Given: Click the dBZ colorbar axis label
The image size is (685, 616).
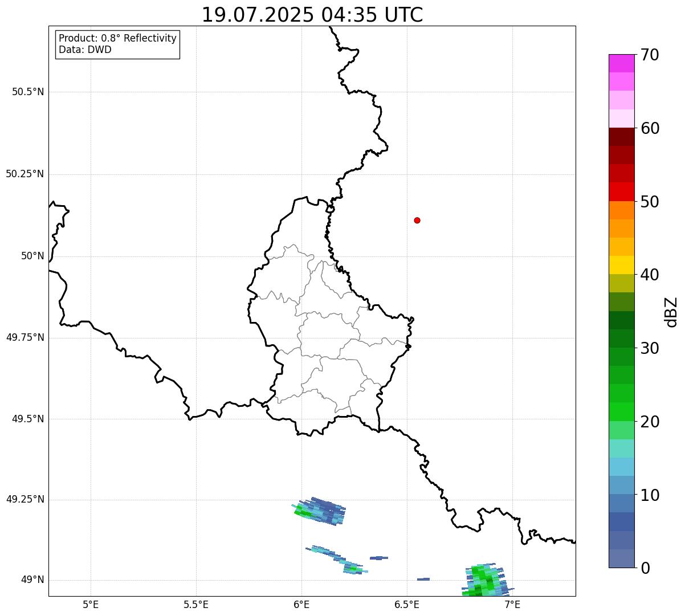Looking at the screenshot, I should click(x=671, y=311).
